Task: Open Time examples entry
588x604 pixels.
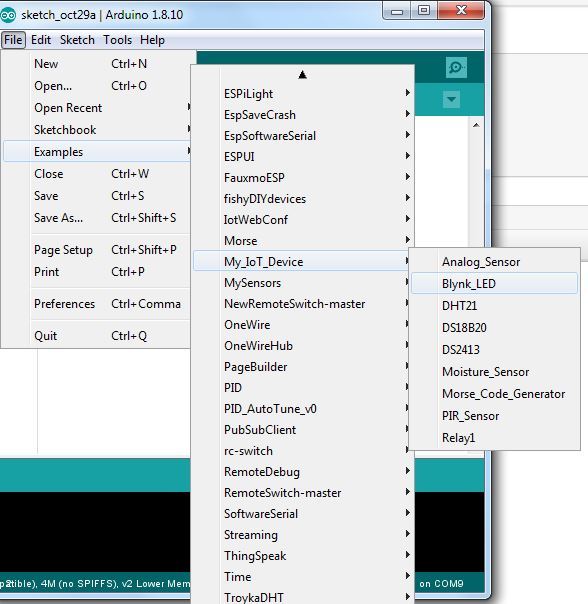Action: pos(302,577)
